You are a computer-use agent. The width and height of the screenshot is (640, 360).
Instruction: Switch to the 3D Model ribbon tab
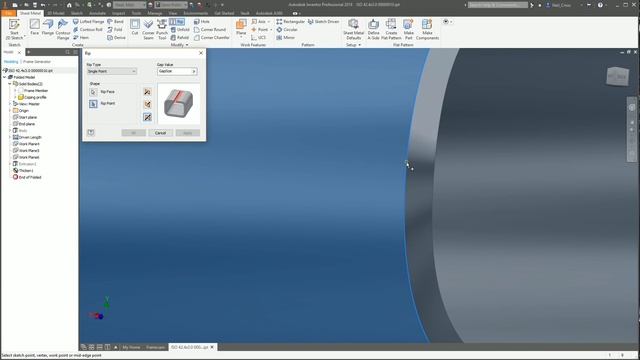pos(56,13)
